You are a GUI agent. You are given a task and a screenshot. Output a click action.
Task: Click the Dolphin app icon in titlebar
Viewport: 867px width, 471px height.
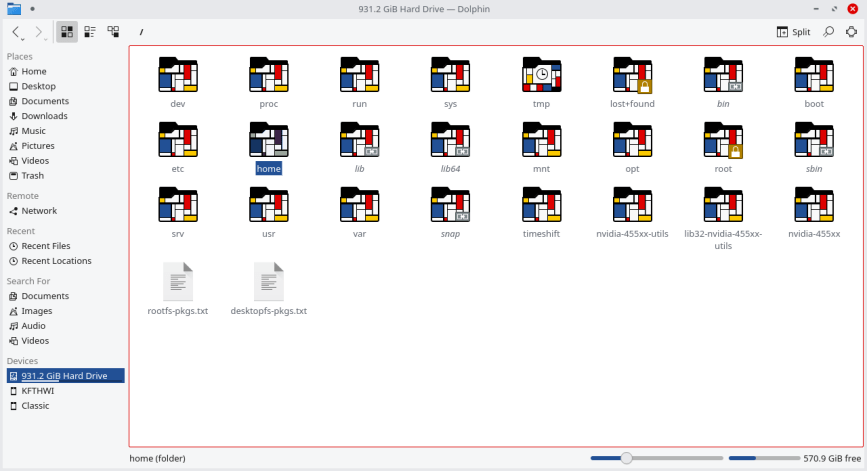(x=14, y=9)
